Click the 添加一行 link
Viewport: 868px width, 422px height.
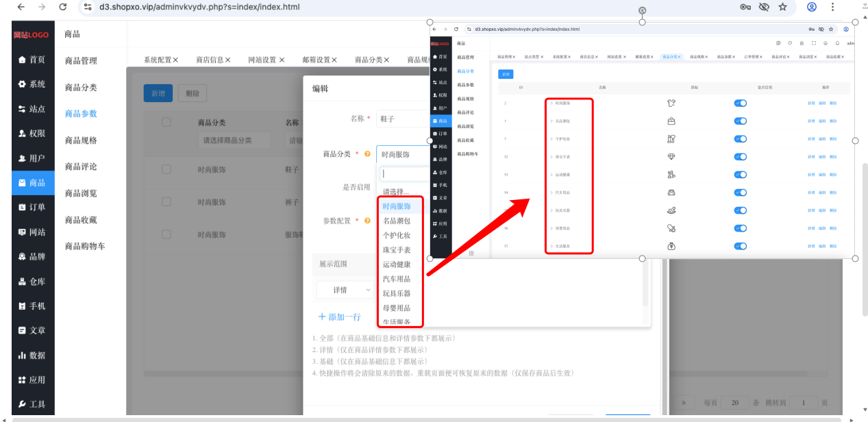pyautogui.click(x=340, y=317)
